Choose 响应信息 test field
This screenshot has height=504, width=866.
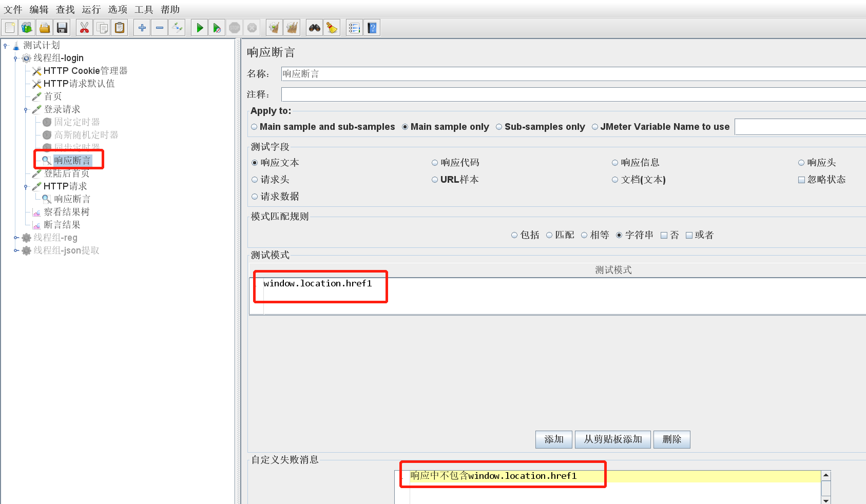[x=636, y=163]
